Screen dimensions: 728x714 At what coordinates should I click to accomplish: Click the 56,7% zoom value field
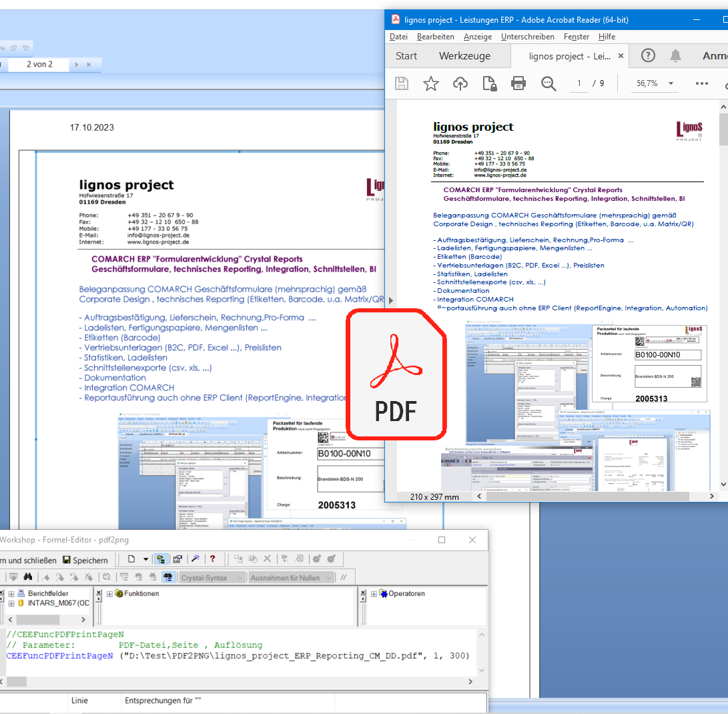tap(647, 83)
